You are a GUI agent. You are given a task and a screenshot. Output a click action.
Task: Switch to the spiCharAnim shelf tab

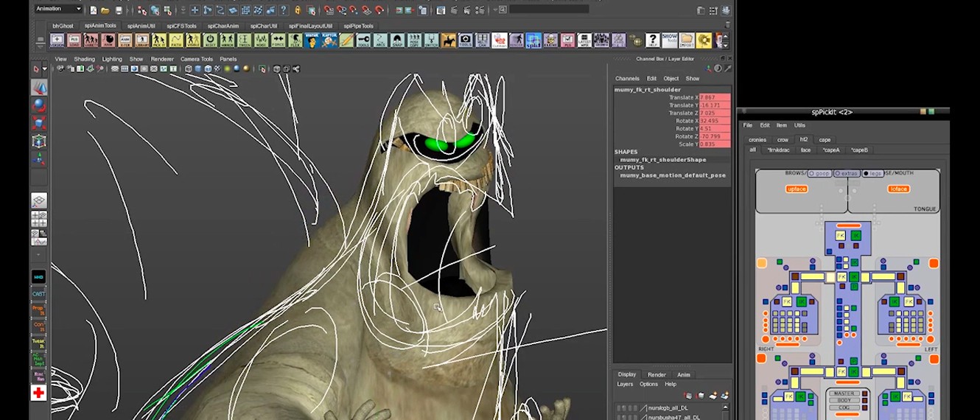click(223, 26)
